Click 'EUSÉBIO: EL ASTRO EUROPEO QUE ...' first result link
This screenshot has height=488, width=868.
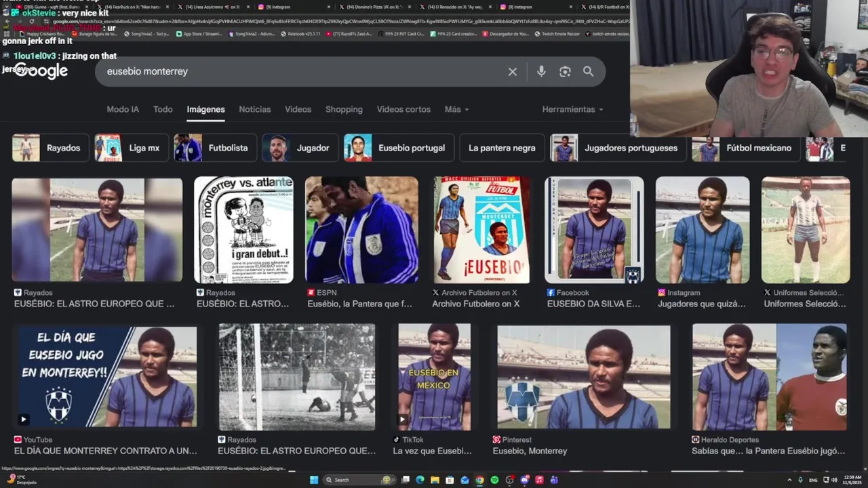coord(94,304)
